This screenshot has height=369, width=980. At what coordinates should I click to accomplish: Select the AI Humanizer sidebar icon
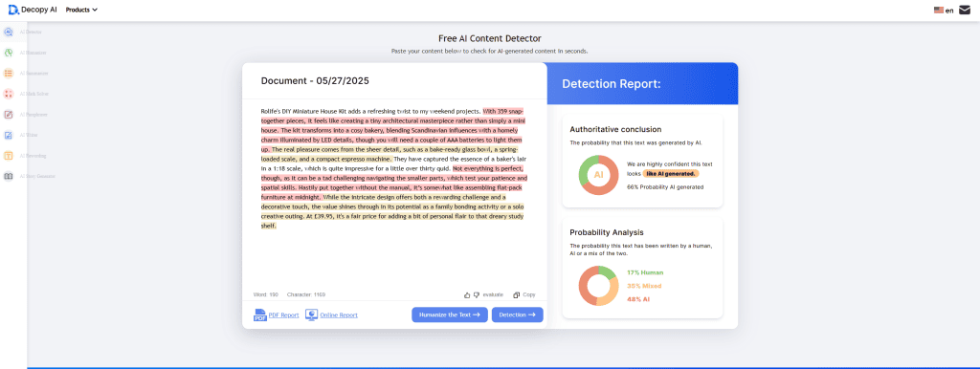click(9, 53)
